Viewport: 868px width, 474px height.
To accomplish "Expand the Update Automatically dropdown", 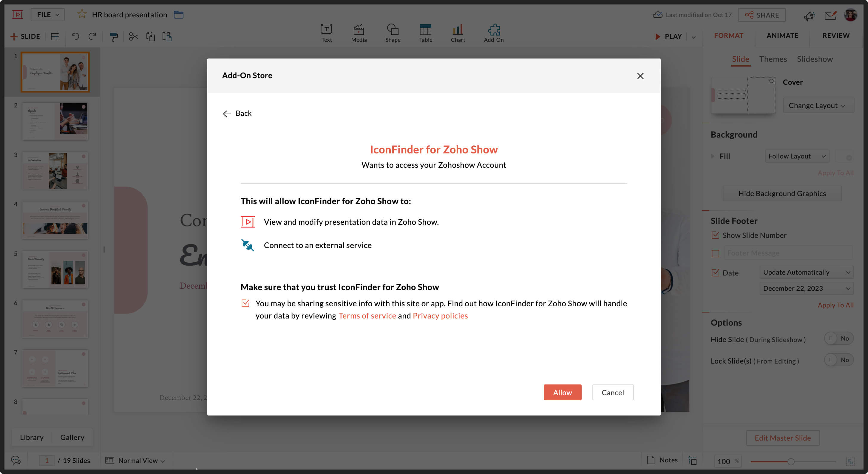I will pos(806,272).
